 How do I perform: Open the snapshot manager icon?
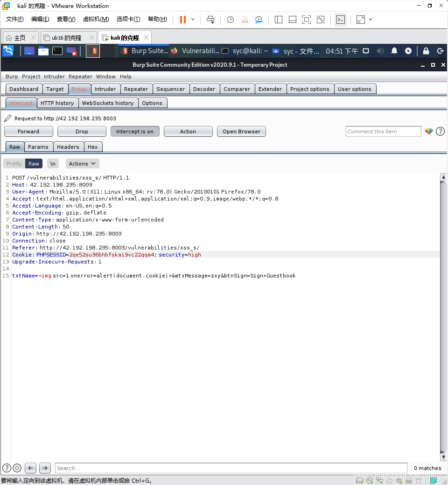[259, 20]
